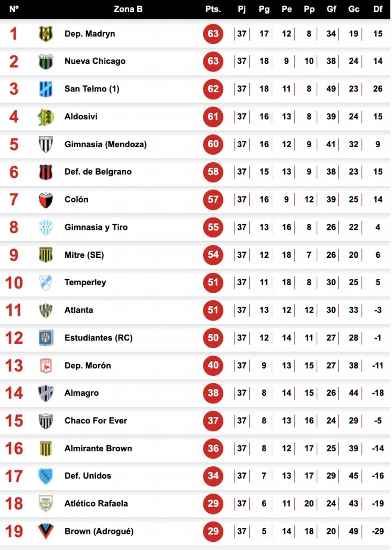This screenshot has width=392, height=550.
Task: Click the Zona B table header
Action: click(128, 9)
